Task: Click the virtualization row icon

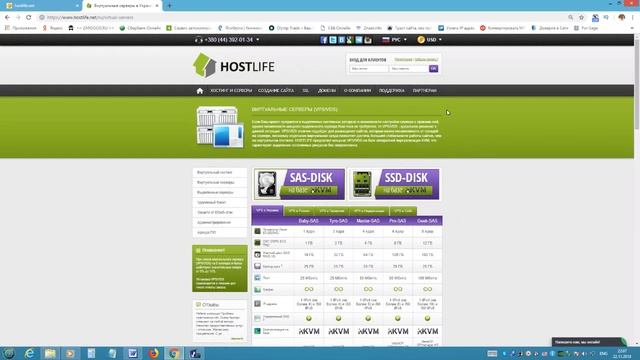Action: point(258,331)
